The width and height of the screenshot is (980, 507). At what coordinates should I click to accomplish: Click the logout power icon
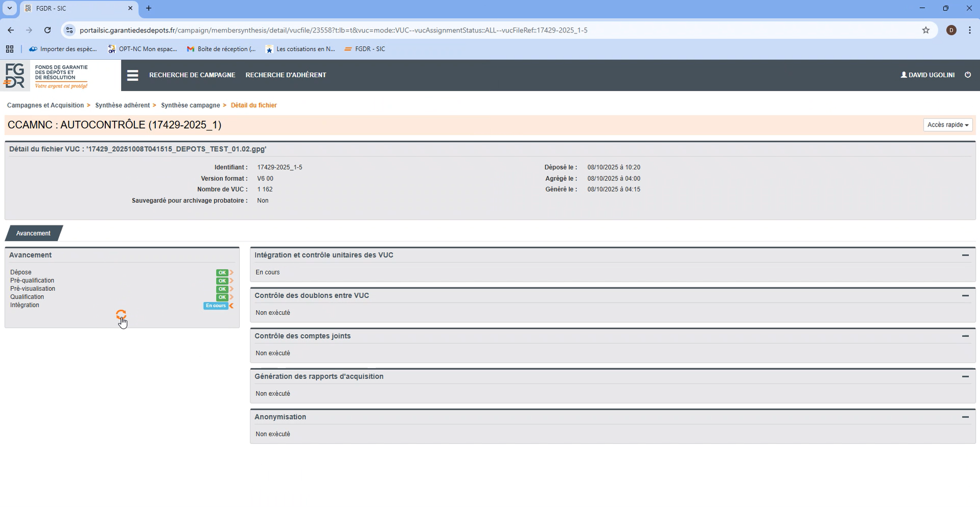pyautogui.click(x=967, y=75)
